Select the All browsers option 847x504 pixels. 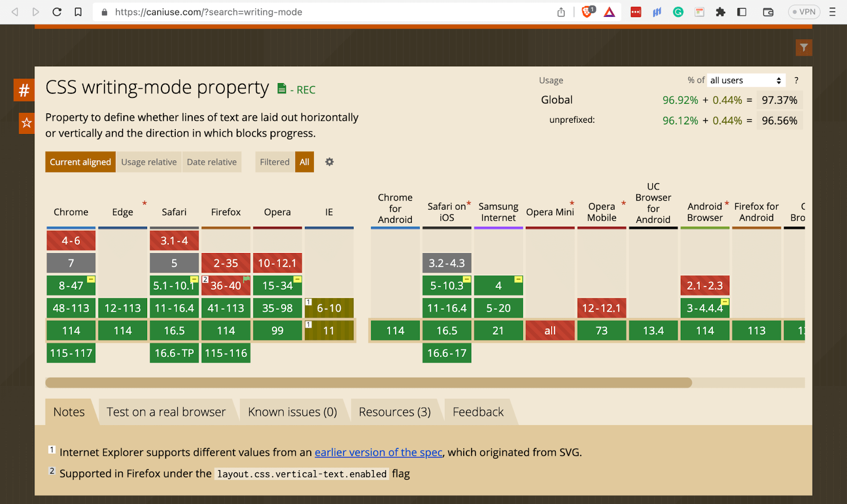[x=304, y=162]
